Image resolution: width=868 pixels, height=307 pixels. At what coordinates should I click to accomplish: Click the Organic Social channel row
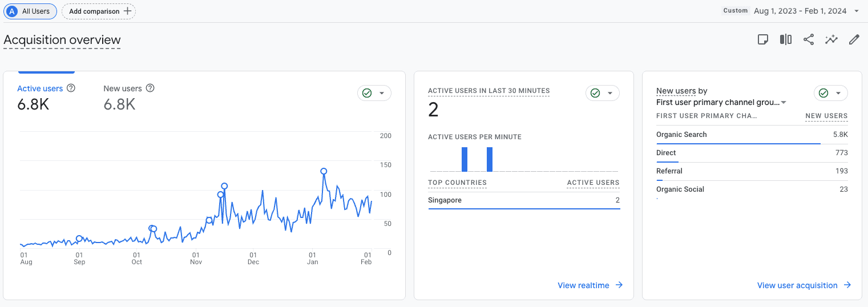pos(752,189)
